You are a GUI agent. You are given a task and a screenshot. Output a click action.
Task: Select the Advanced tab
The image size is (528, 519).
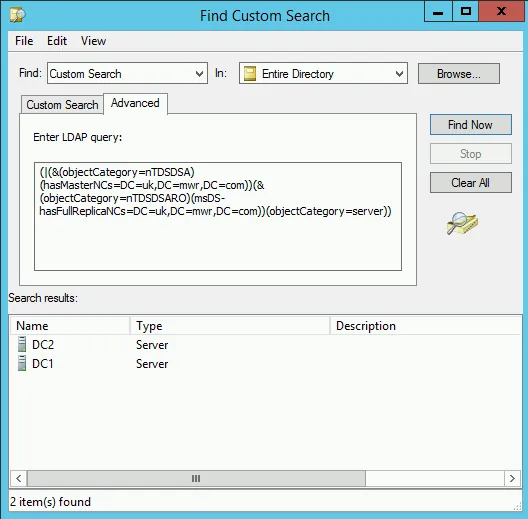(135, 103)
